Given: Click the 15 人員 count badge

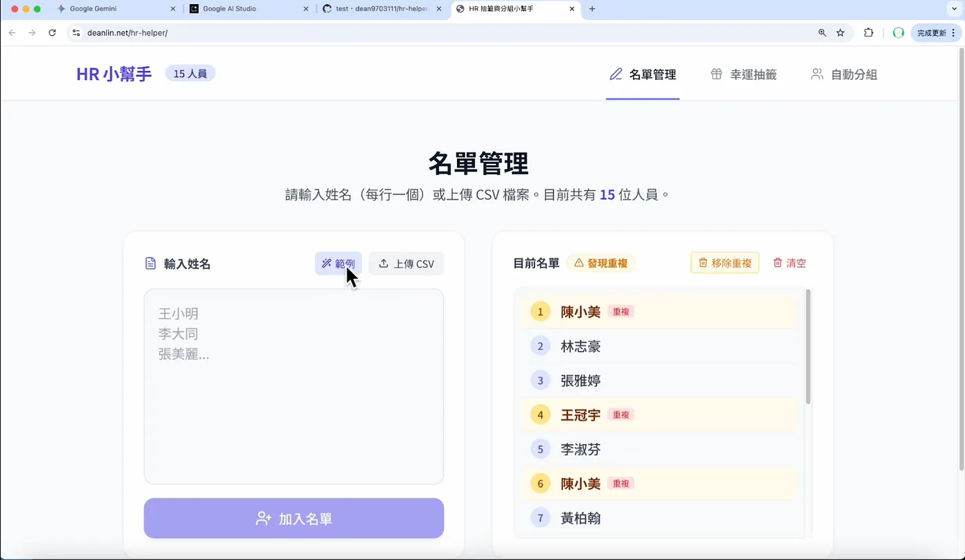Looking at the screenshot, I should (190, 73).
